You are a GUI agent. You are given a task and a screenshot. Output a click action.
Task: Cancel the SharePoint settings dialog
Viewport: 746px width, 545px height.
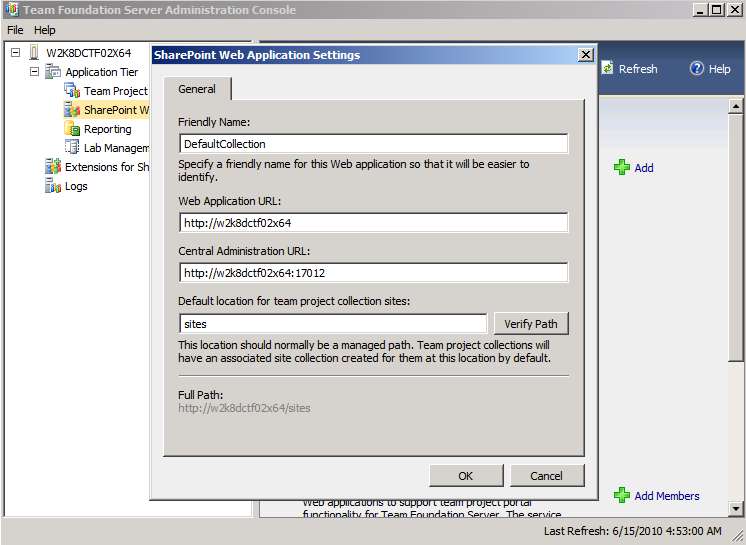tap(547, 476)
